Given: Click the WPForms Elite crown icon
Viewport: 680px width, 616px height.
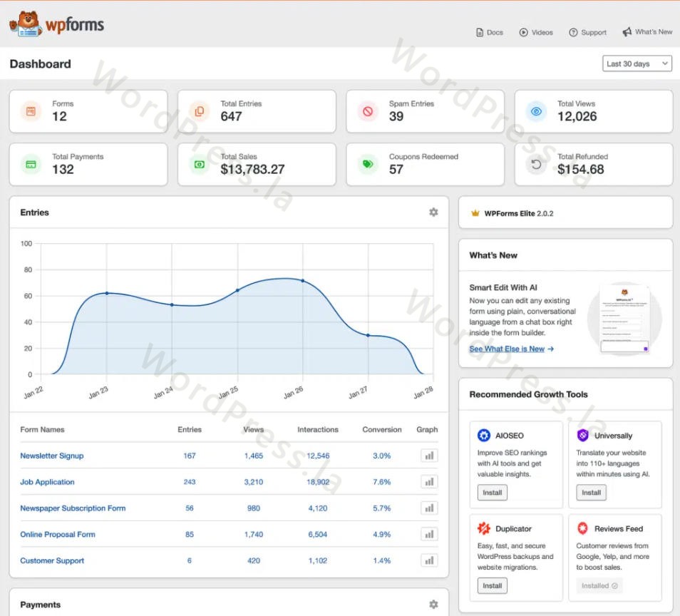Looking at the screenshot, I should 475,213.
